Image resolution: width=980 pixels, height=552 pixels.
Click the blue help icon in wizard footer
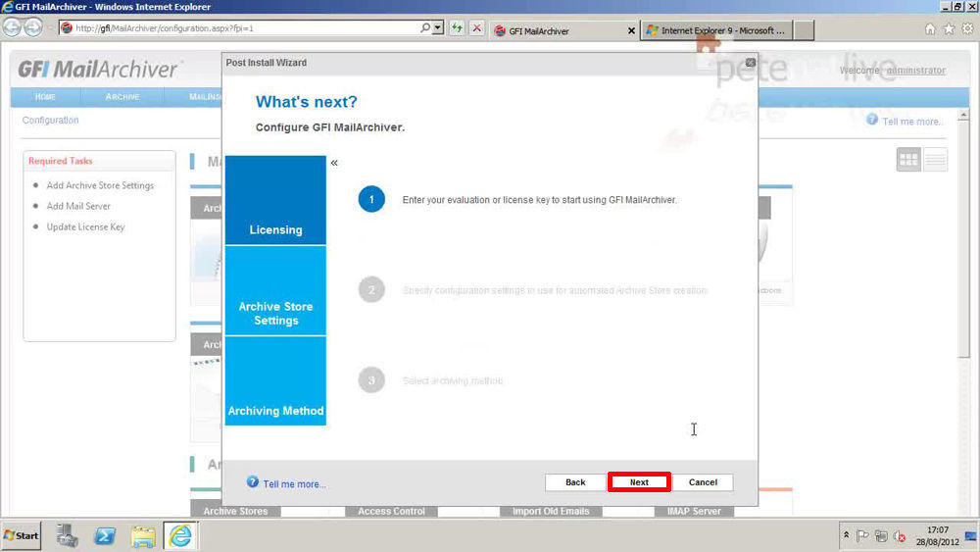click(253, 482)
